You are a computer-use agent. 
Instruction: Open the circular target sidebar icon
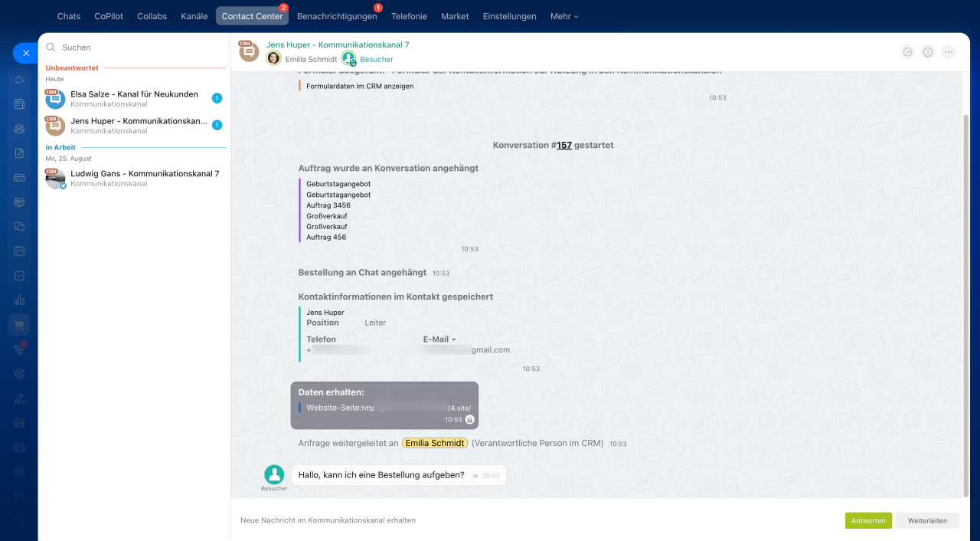(x=19, y=373)
